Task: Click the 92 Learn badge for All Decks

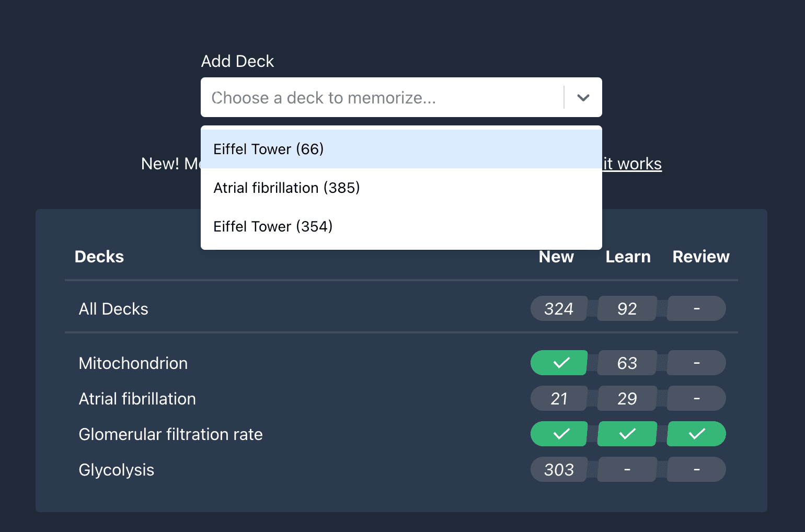Action: pos(627,308)
